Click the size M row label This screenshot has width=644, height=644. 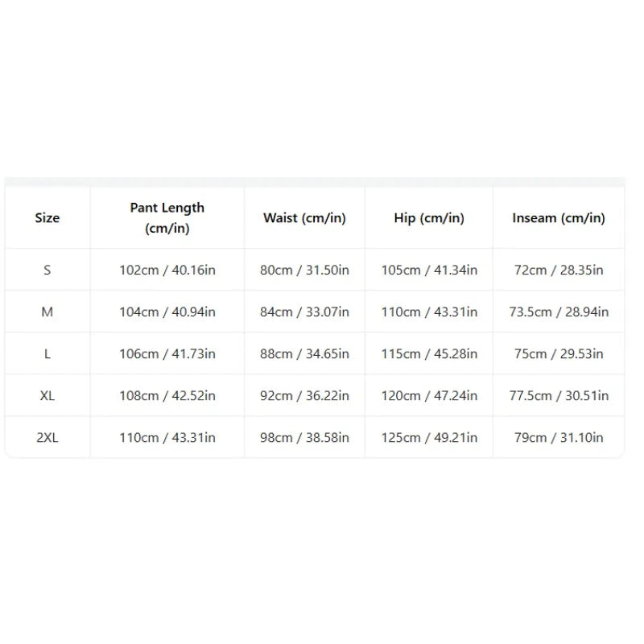(47, 312)
